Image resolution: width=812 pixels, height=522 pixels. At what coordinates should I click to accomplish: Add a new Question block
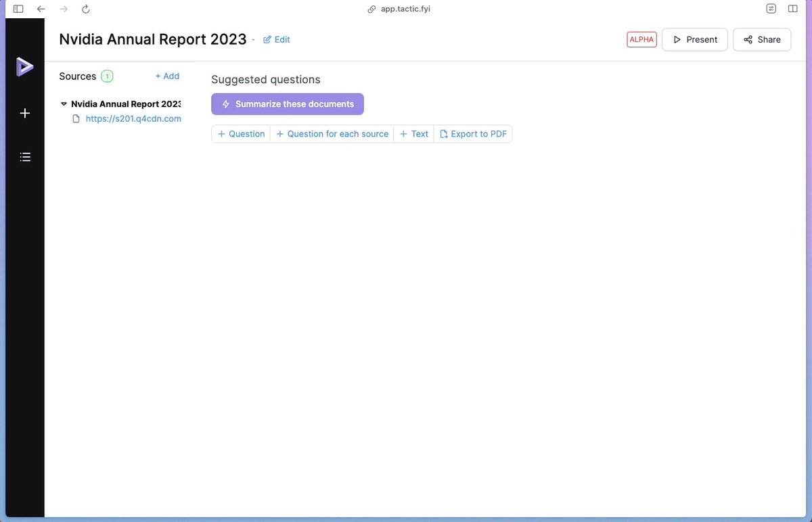[241, 134]
